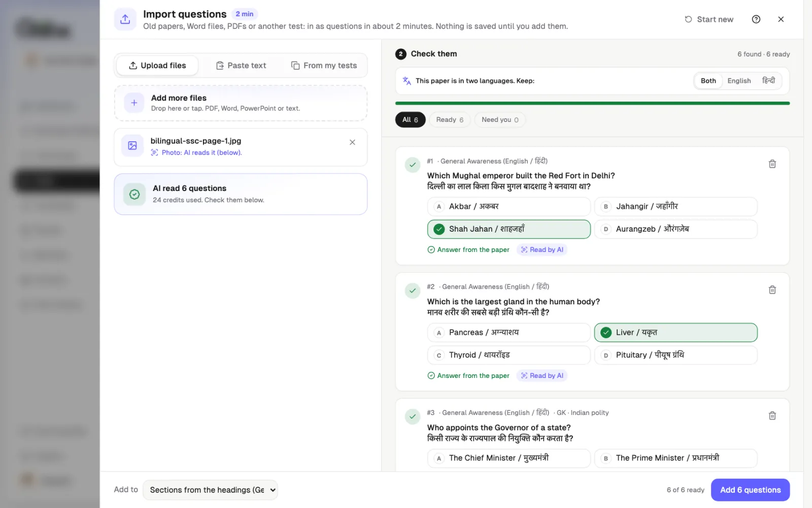The height and width of the screenshot is (508, 812).
Task: Keep only English language
Action: pyautogui.click(x=739, y=81)
